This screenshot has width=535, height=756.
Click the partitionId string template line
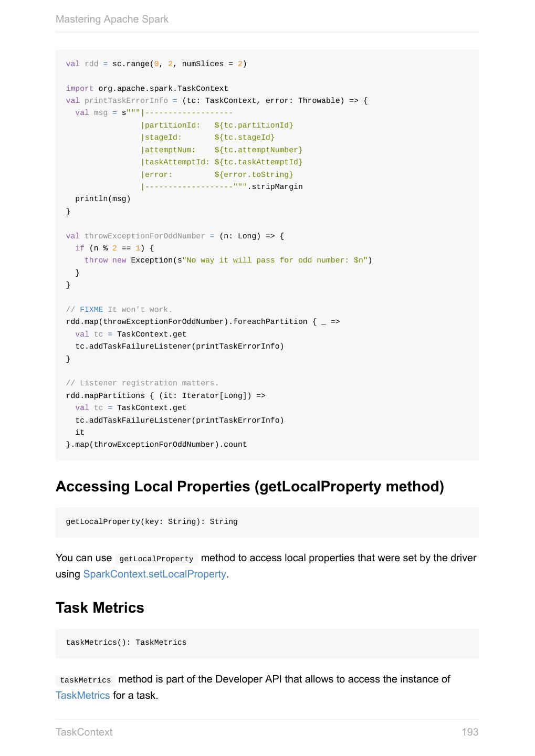click(x=217, y=125)
